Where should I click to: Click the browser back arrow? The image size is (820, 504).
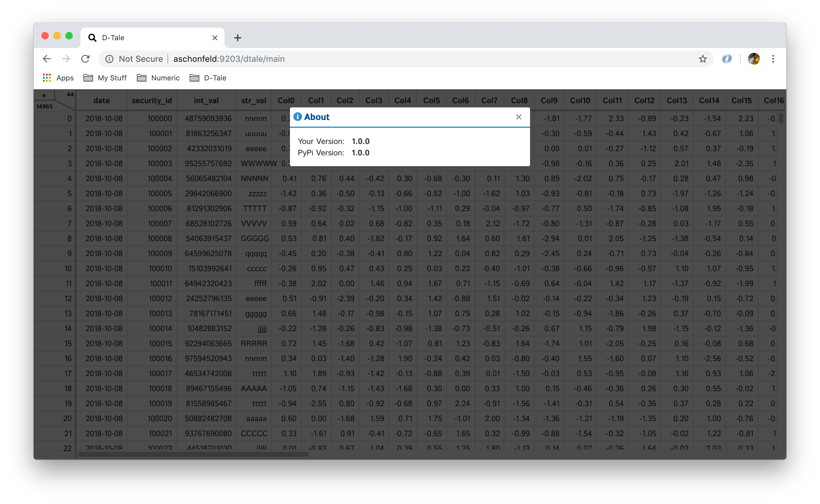click(x=47, y=59)
